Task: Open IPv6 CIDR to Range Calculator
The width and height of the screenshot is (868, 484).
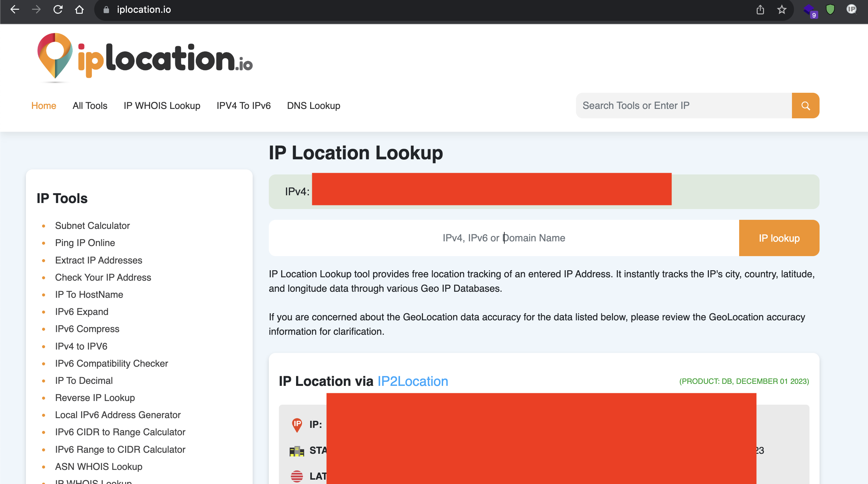Action: click(120, 432)
